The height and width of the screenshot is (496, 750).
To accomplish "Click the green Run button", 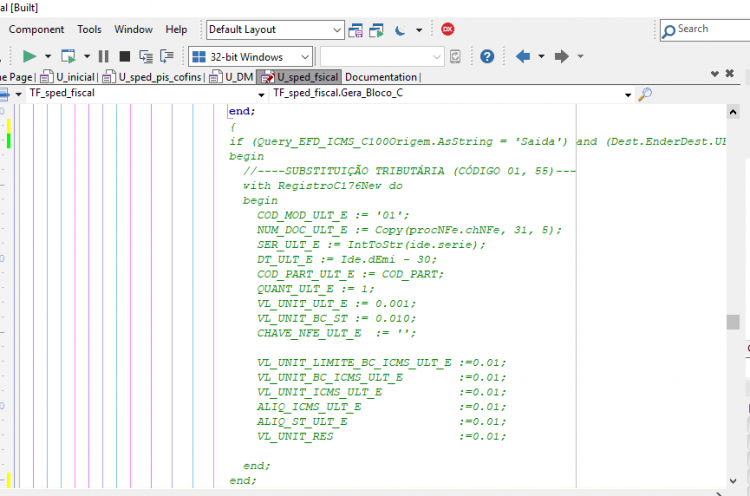I will pyautogui.click(x=29, y=56).
